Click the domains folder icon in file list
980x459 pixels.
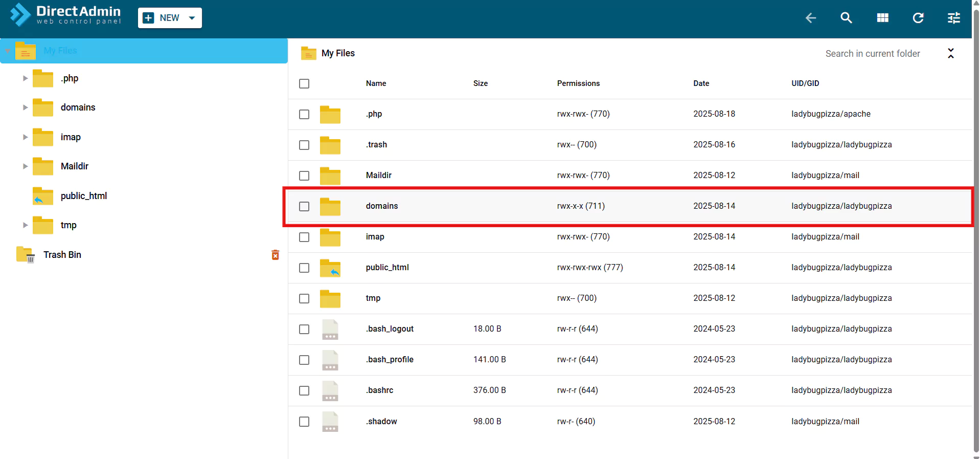pos(330,206)
